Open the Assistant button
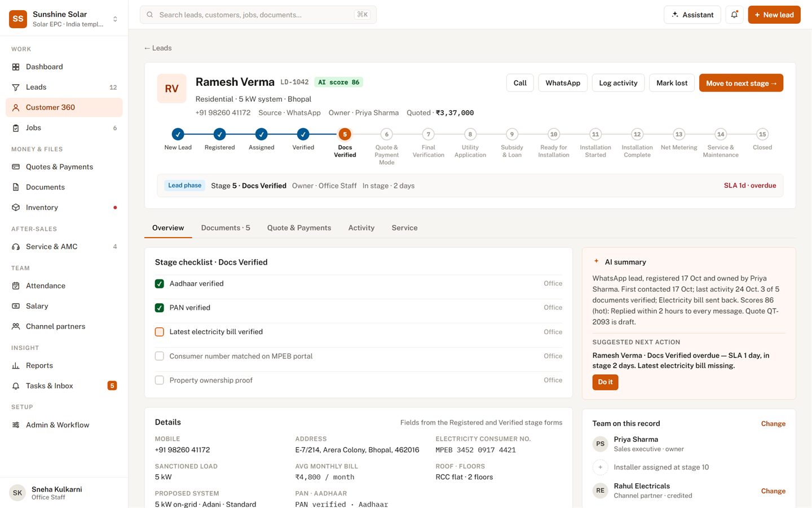 (x=692, y=15)
